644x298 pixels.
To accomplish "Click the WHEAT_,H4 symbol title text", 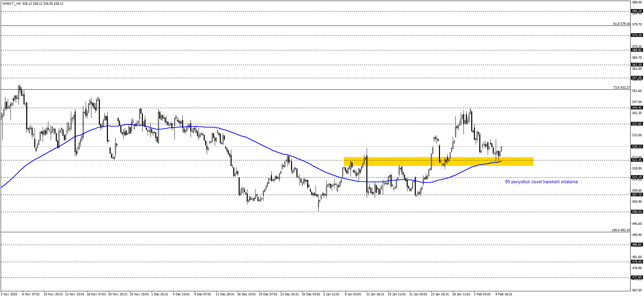I will point(11,4).
